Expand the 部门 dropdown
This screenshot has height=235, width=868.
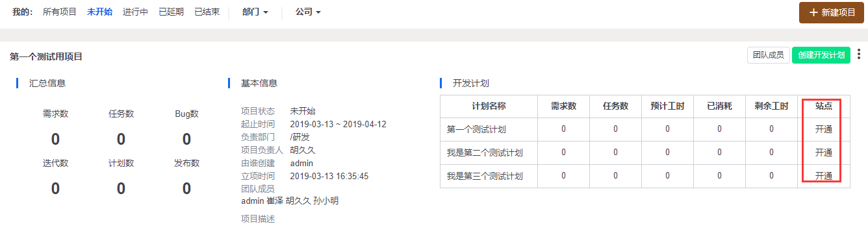[255, 12]
